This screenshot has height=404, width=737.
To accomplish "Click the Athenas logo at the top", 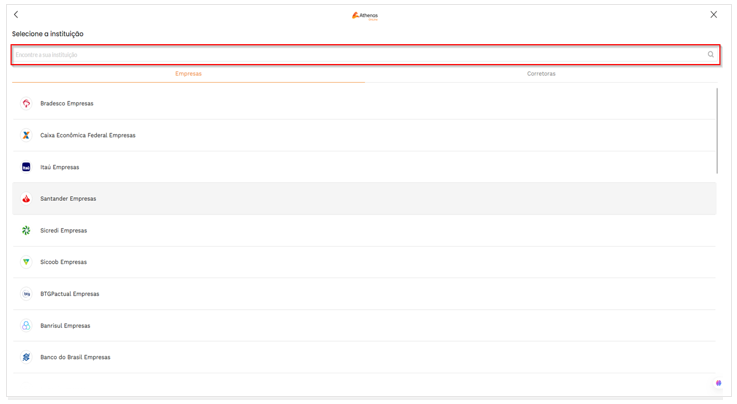I will pos(365,16).
